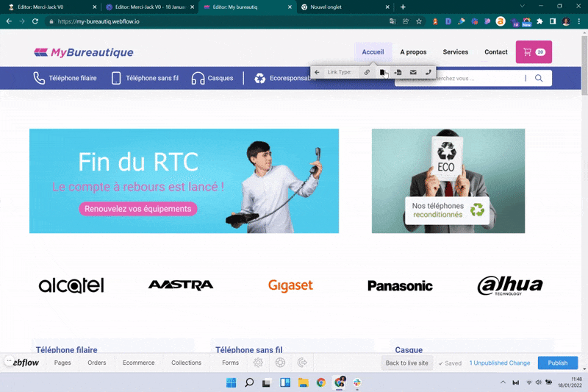Screen dimensions: 588x392
Task: Open Slack from the taskbar
Action: (x=357, y=382)
